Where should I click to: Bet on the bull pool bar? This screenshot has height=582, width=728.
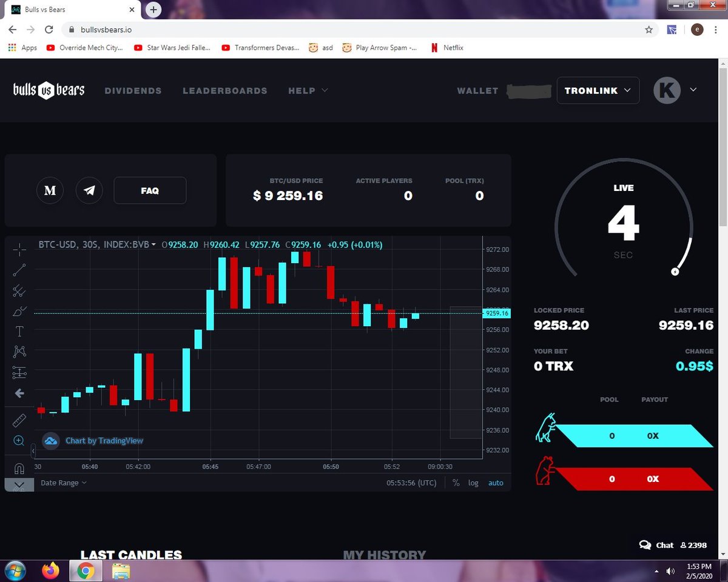pos(634,436)
